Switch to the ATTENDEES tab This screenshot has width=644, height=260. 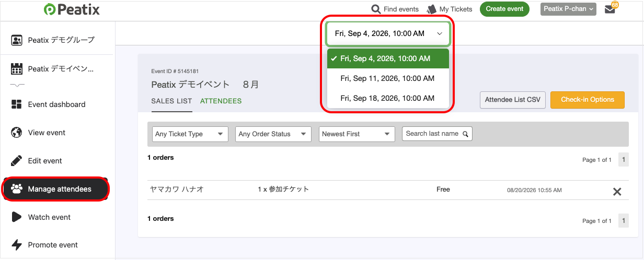pos(221,101)
